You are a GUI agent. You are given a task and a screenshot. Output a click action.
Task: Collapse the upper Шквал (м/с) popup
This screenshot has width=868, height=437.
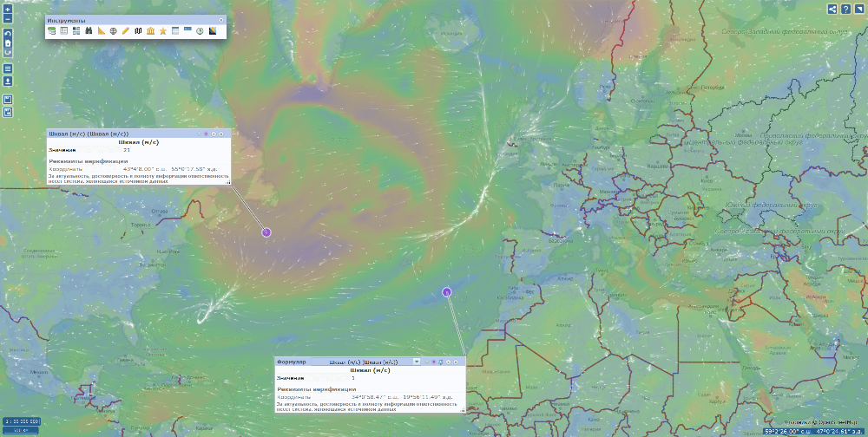click(214, 134)
